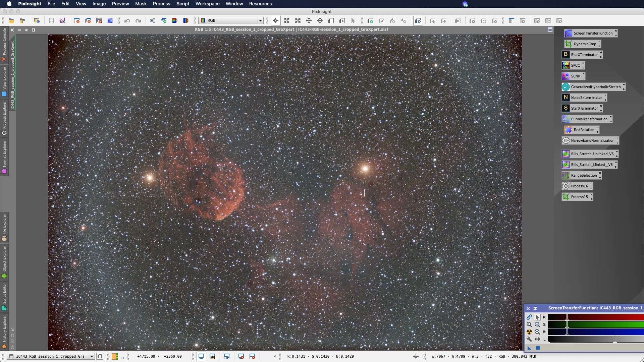Select the Readout mode crosshair tool

click(x=276, y=21)
